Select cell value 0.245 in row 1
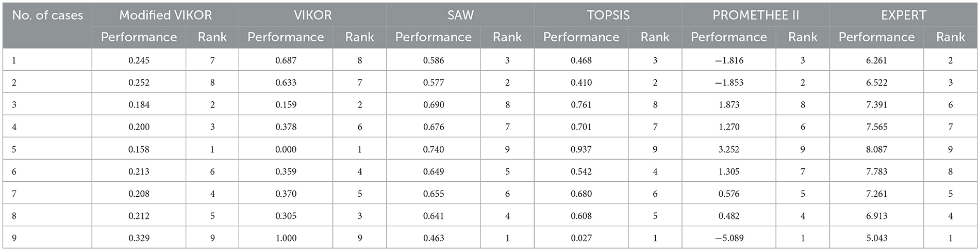Screen dimensions: 980x251 (139, 60)
